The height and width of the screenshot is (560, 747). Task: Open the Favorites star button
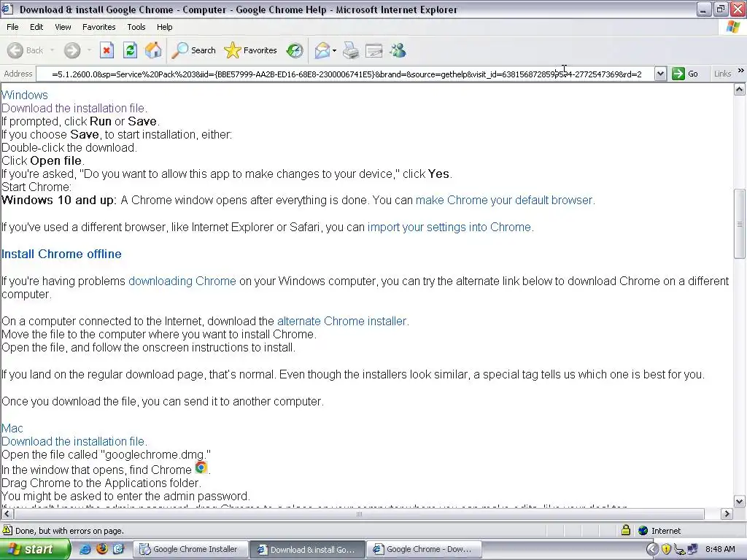(250, 50)
